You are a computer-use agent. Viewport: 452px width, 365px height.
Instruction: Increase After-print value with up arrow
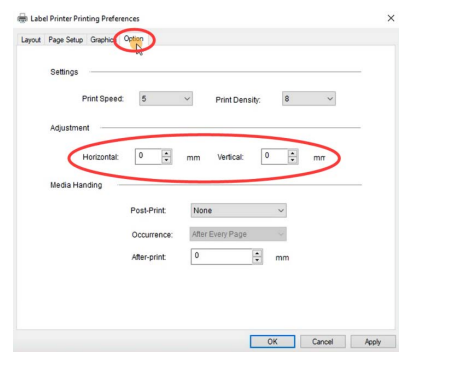[257, 253]
